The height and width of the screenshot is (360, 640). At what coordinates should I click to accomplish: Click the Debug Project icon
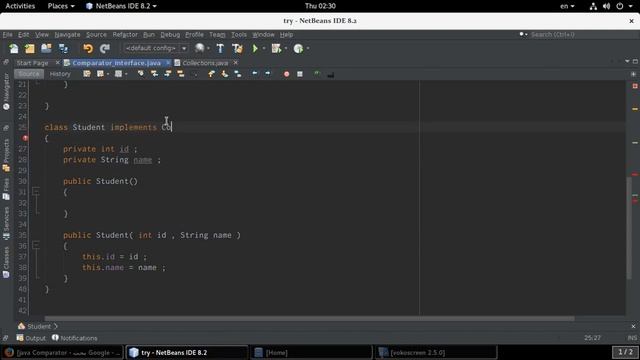tap(276, 49)
